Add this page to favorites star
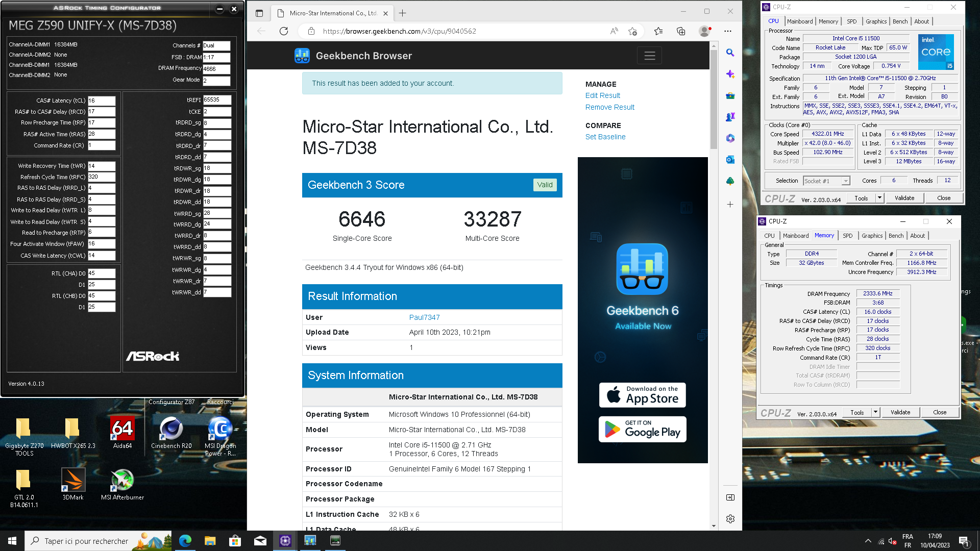The width and height of the screenshot is (980, 551). pos(632,31)
